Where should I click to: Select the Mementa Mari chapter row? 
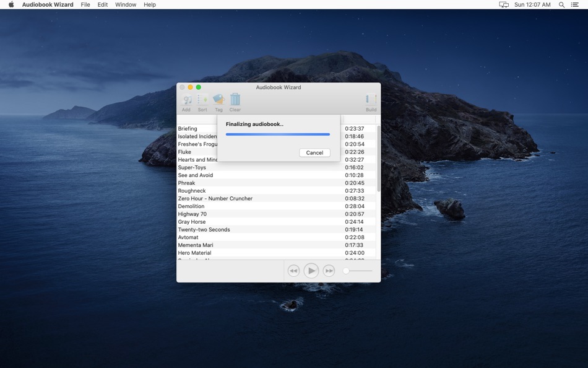277,245
